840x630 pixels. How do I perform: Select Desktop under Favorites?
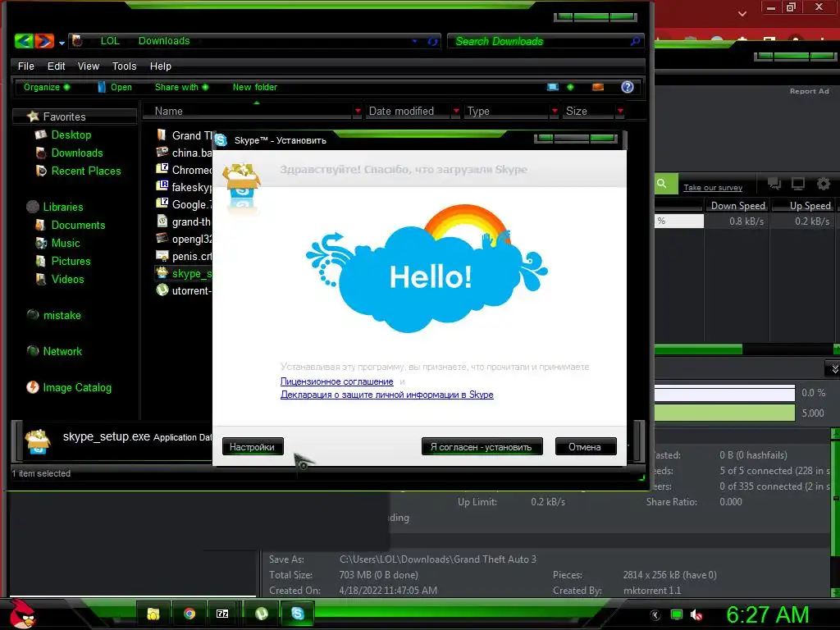(x=63, y=135)
